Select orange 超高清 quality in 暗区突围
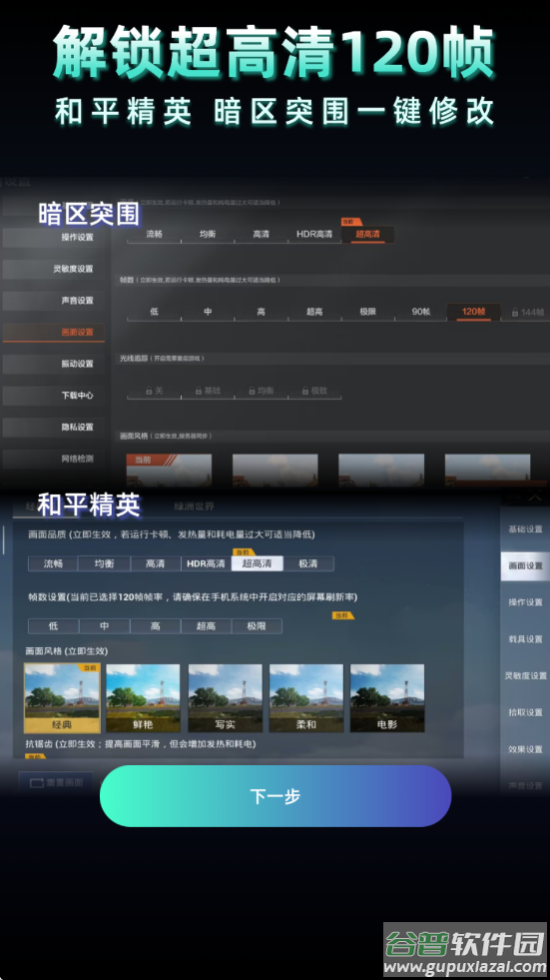The width and height of the screenshot is (550, 980). click(367, 235)
